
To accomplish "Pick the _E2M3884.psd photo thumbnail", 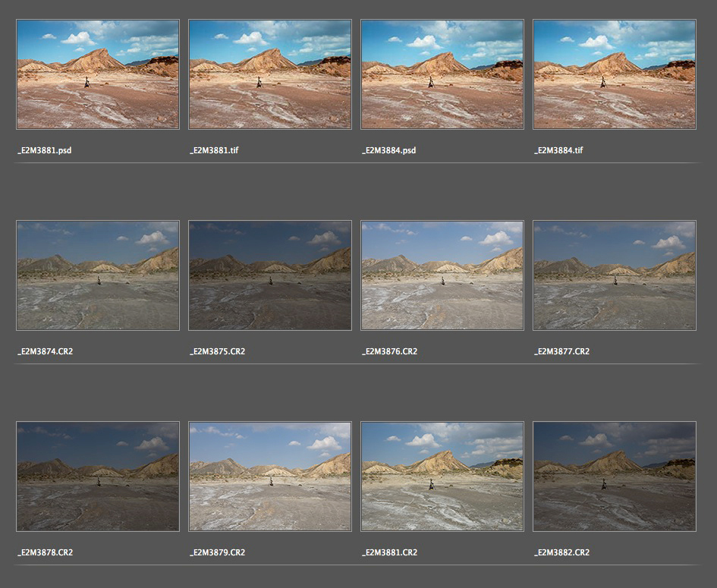I will (x=442, y=74).
